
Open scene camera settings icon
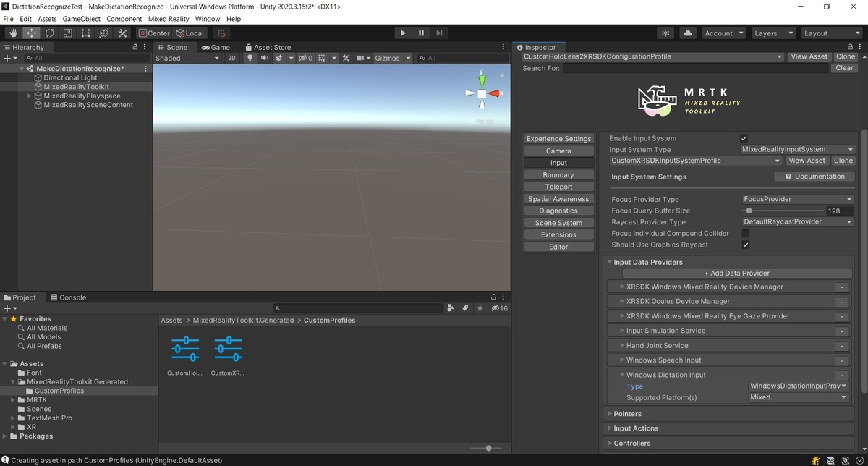(359, 58)
